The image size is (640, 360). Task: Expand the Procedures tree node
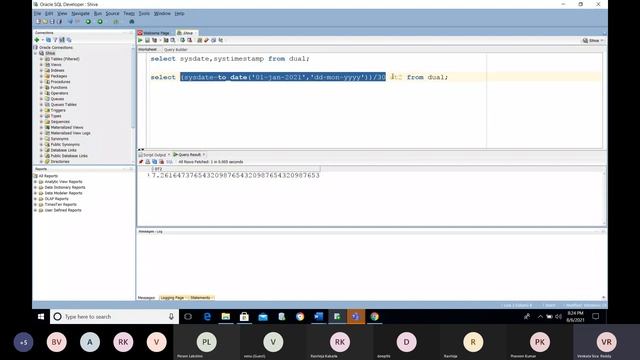pos(41,82)
